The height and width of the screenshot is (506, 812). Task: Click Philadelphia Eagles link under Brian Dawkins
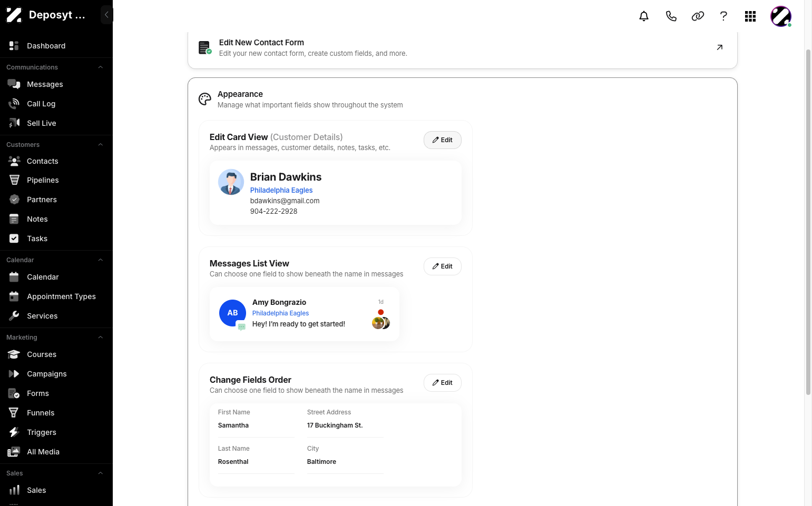point(281,190)
